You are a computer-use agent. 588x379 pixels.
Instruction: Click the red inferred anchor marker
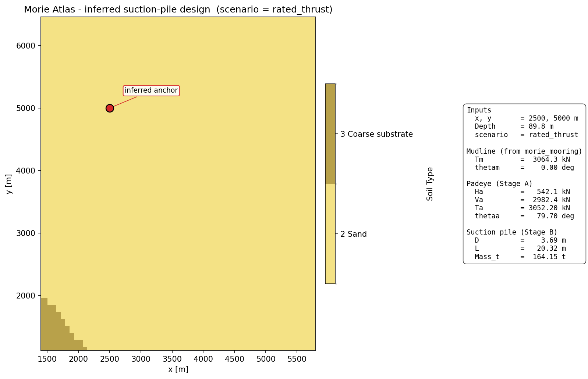(110, 108)
